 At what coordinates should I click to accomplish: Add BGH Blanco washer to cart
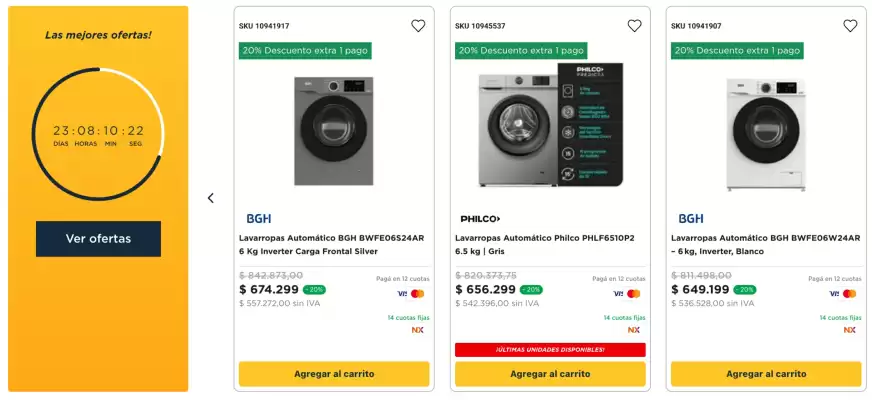pyautogui.click(x=766, y=374)
